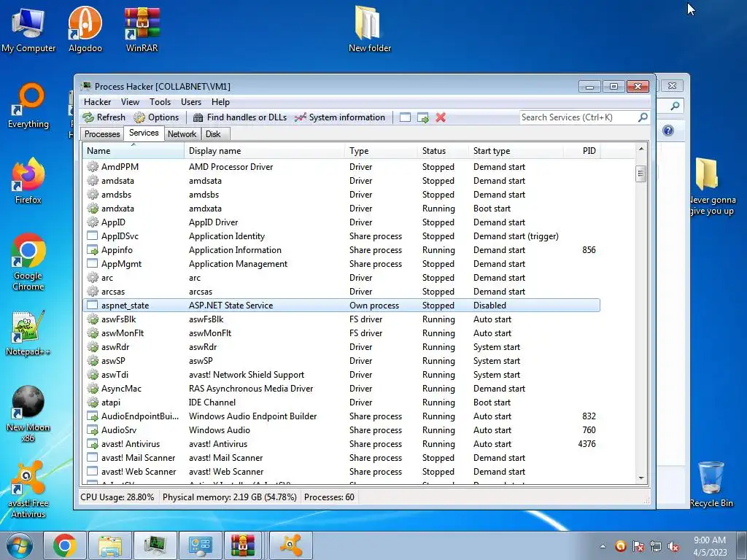Open the Options gear button

click(x=156, y=117)
